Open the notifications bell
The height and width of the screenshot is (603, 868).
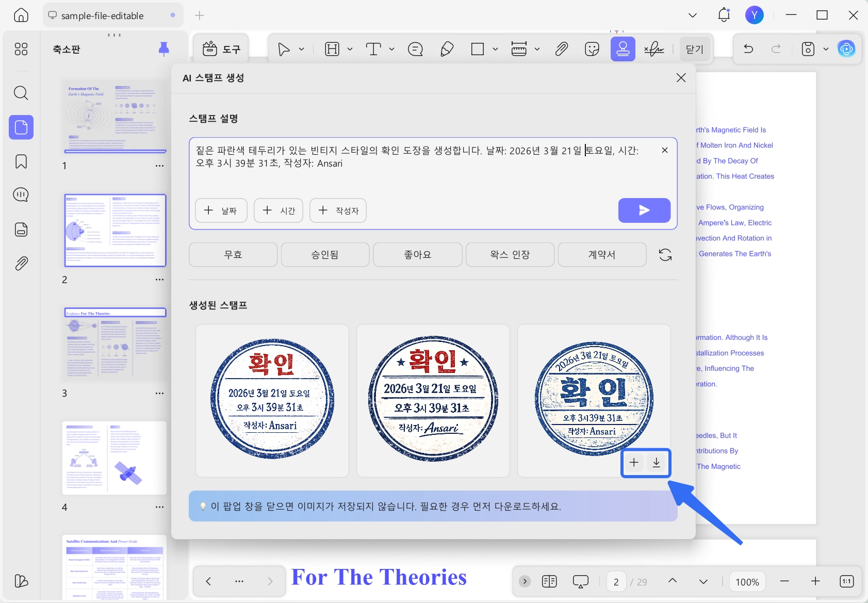[724, 15]
